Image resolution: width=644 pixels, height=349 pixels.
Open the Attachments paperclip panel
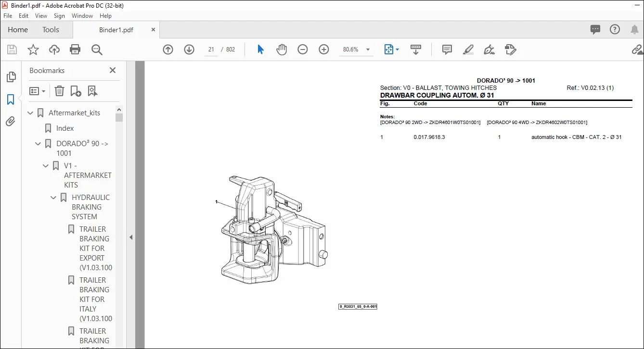11,122
